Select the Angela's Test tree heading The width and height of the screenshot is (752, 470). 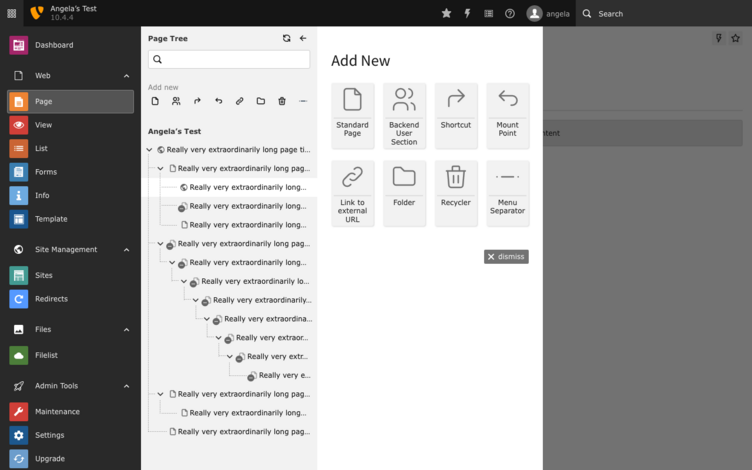175,131
